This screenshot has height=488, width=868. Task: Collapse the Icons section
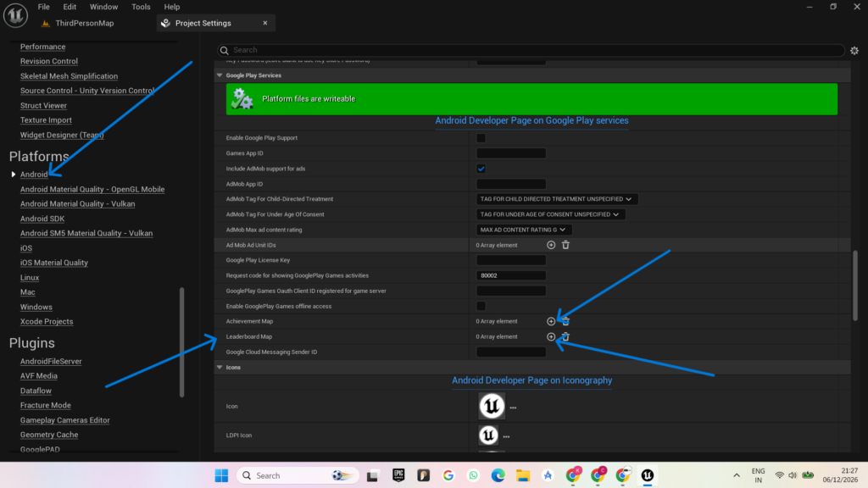pyautogui.click(x=220, y=368)
